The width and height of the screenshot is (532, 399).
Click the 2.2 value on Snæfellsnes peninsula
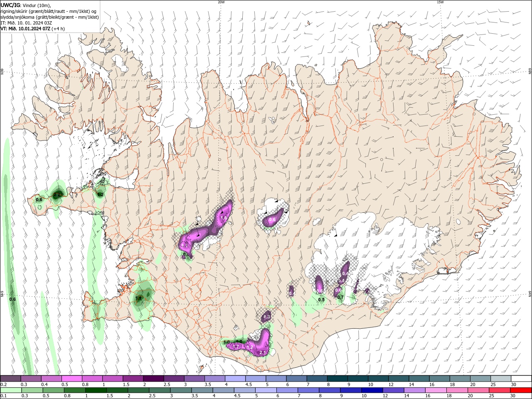57,194
